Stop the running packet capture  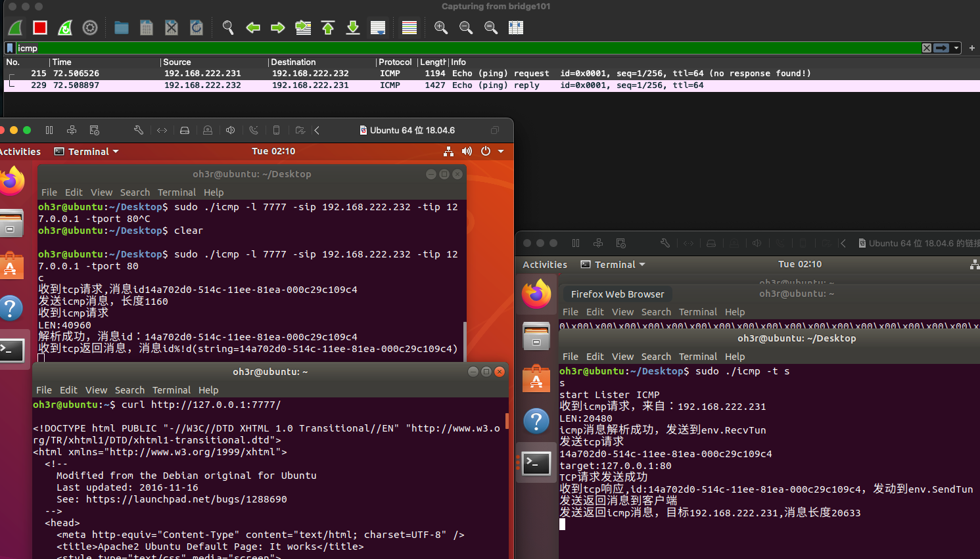click(40, 28)
